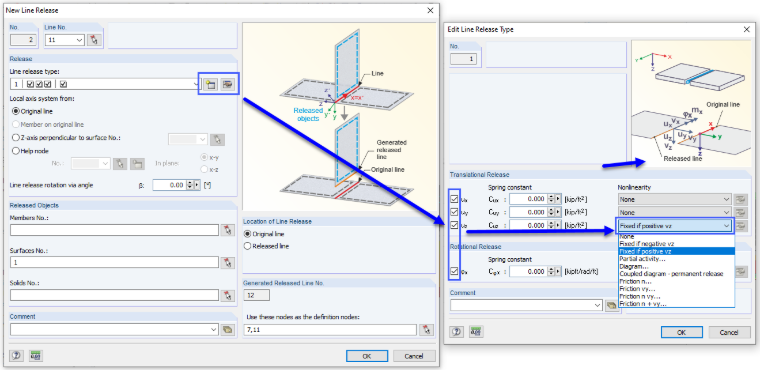This screenshot has width=760, height=370.
Task: Open comment library in Edit Line Release Type
Action: (x=613, y=305)
